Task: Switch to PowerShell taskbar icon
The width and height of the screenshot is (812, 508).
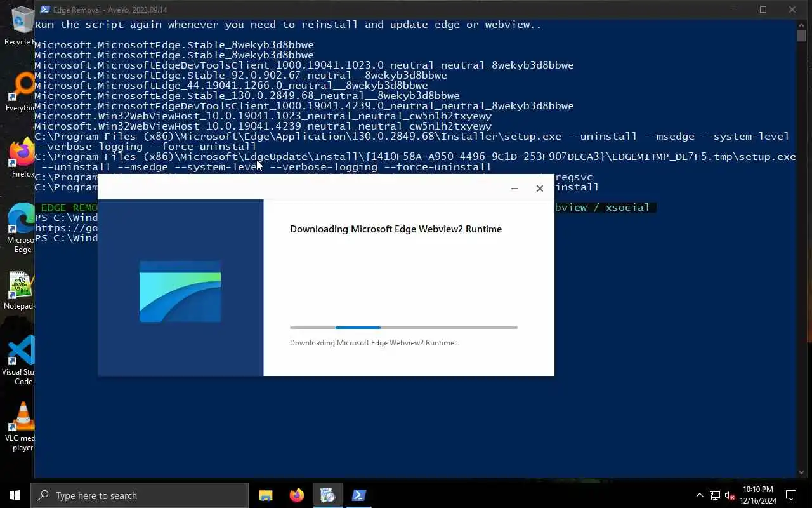Action: (359, 495)
